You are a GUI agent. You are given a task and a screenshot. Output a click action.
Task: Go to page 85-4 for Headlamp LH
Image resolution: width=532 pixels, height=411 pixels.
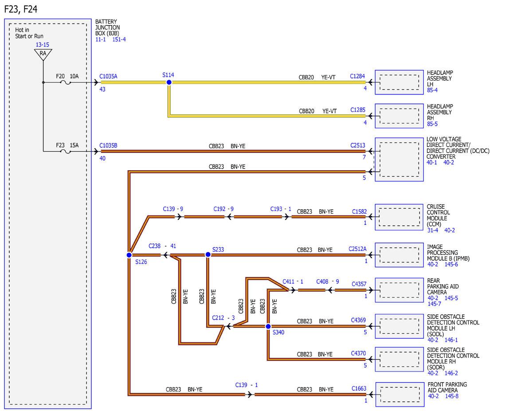click(x=433, y=90)
